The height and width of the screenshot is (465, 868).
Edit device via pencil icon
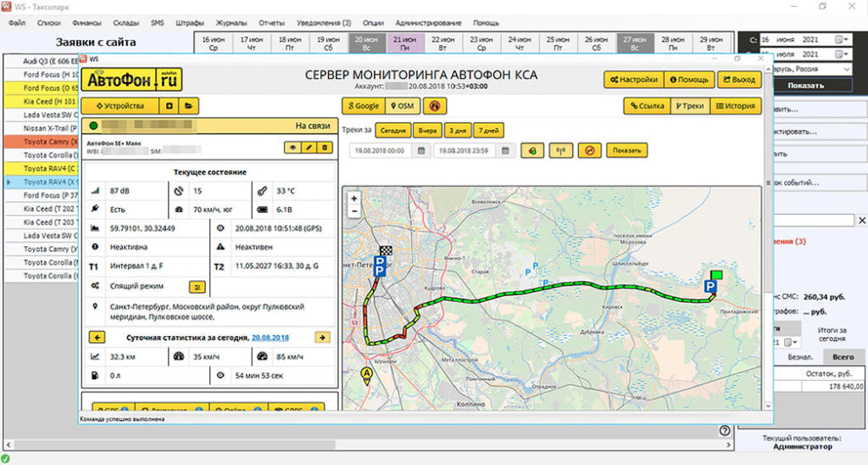click(x=309, y=148)
